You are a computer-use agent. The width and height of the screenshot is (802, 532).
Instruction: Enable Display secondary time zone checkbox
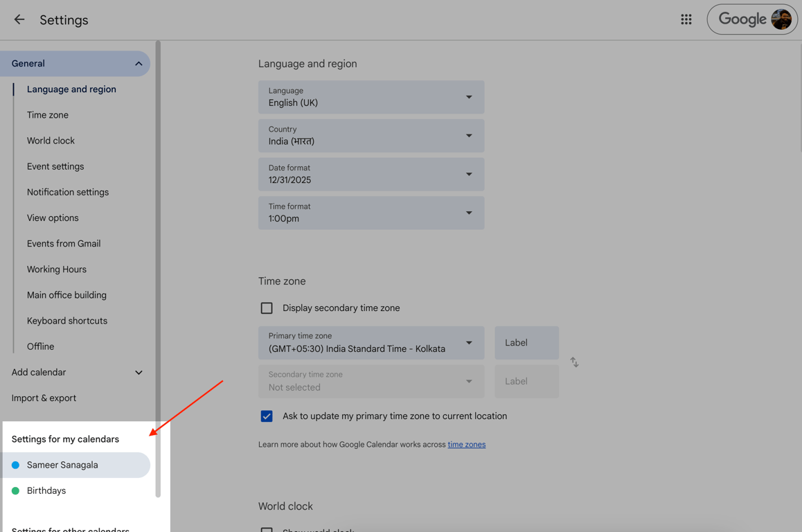pos(267,308)
